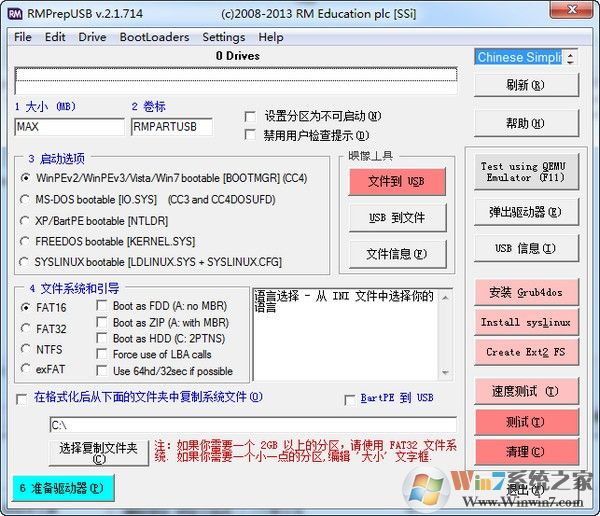Screen dimensions: 600x516
Task: Click the 帮助 (H) help button
Action: click(x=526, y=123)
